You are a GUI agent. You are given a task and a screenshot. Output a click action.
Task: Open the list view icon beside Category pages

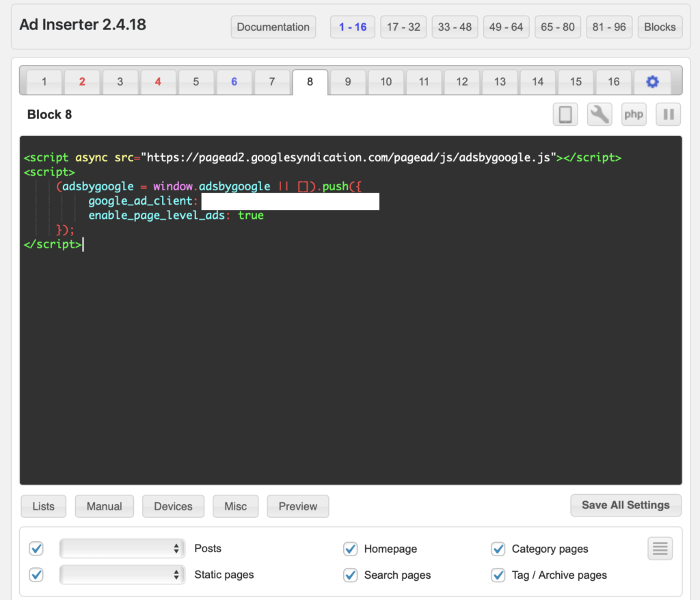660,548
